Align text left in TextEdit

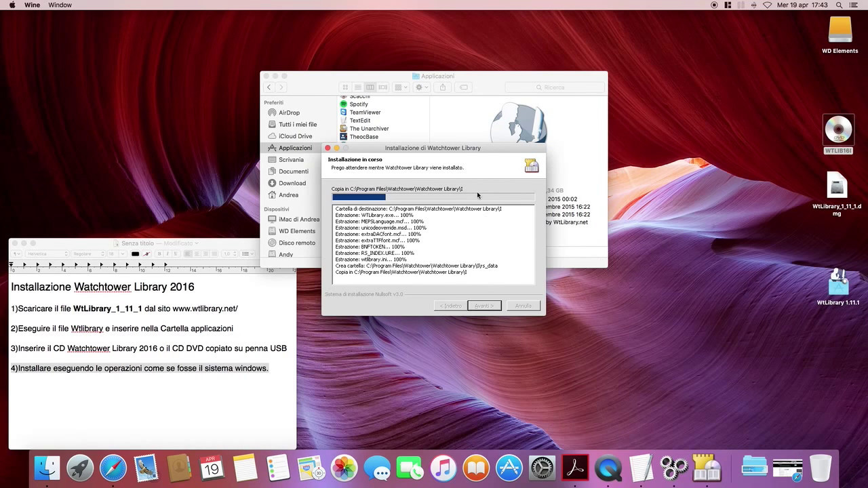click(189, 254)
